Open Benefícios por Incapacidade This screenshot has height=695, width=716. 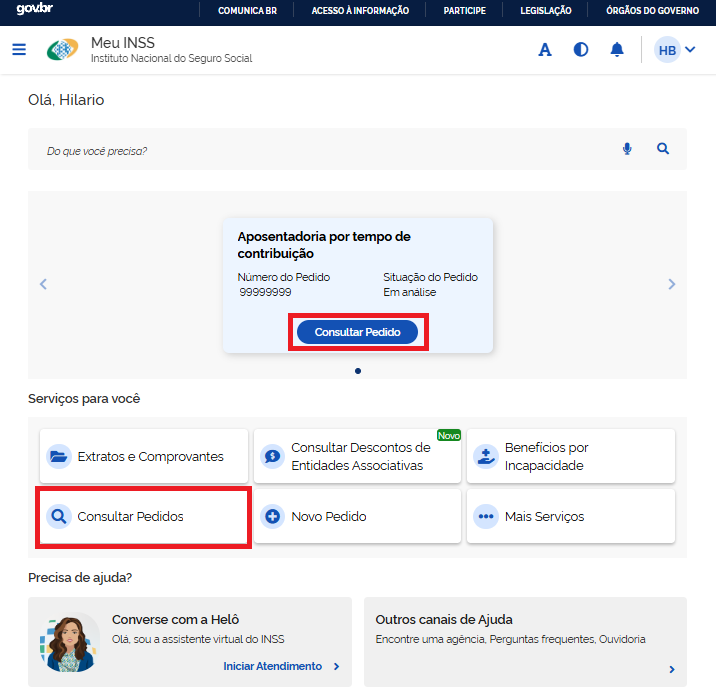571,456
